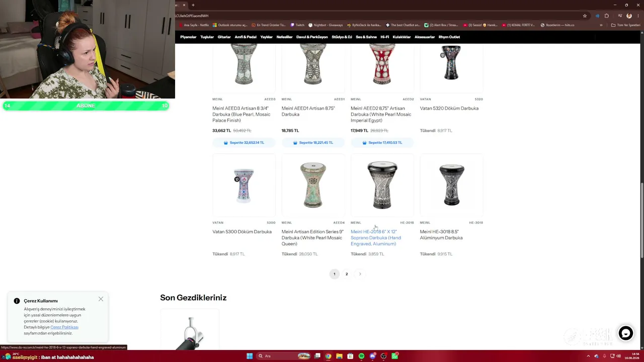Bookmark this page with the star icon
Screen dimensions: 644x362
585,16
